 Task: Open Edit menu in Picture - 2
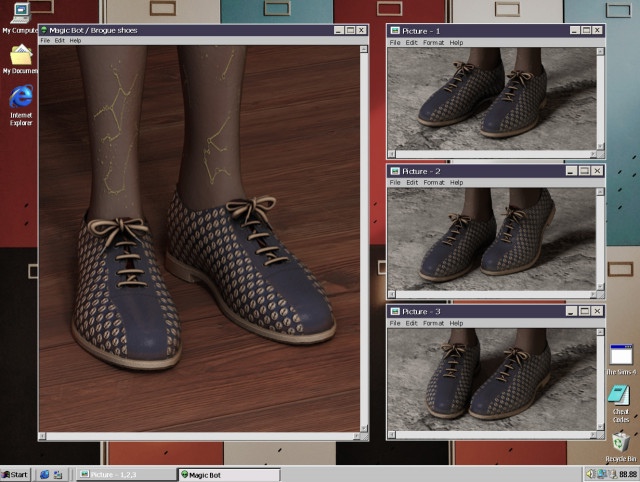click(x=411, y=183)
